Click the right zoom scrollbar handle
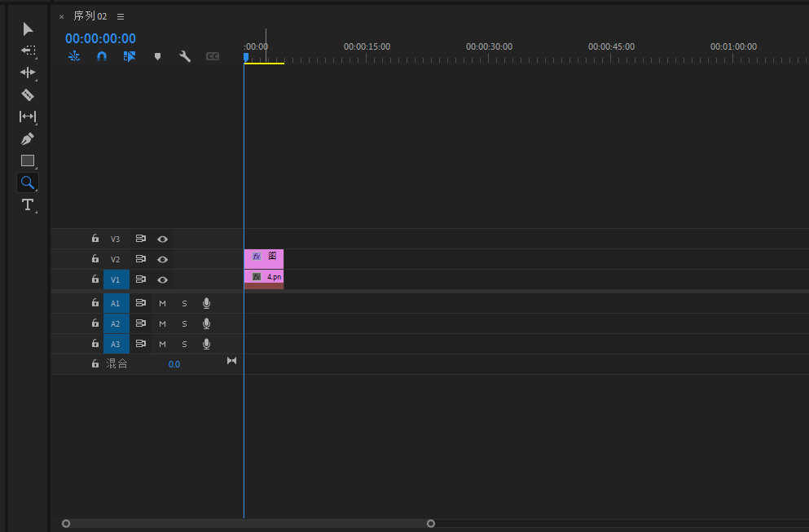Screen dimensions: 809x532 [x=431, y=524]
